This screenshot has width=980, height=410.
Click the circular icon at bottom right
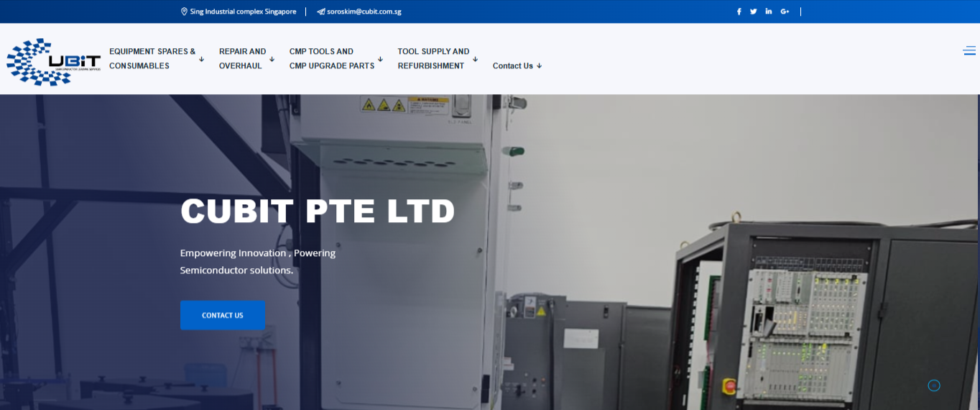click(x=934, y=386)
